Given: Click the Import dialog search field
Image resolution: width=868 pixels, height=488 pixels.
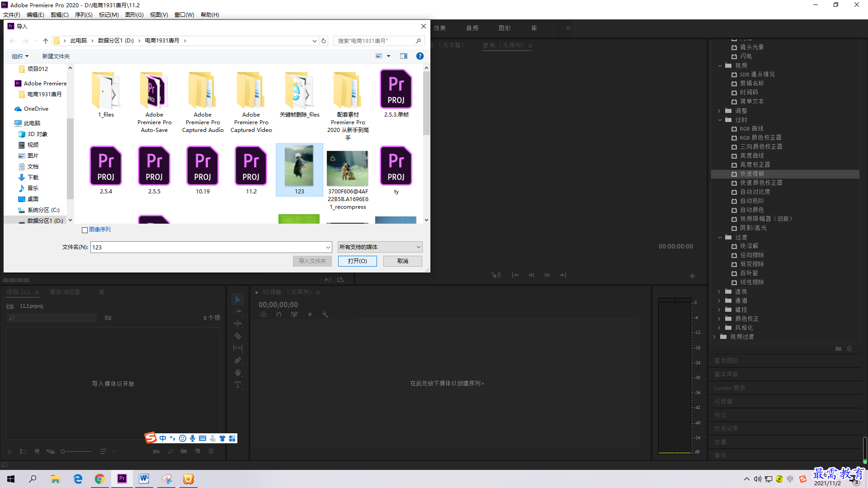Looking at the screenshot, I should pyautogui.click(x=379, y=41).
